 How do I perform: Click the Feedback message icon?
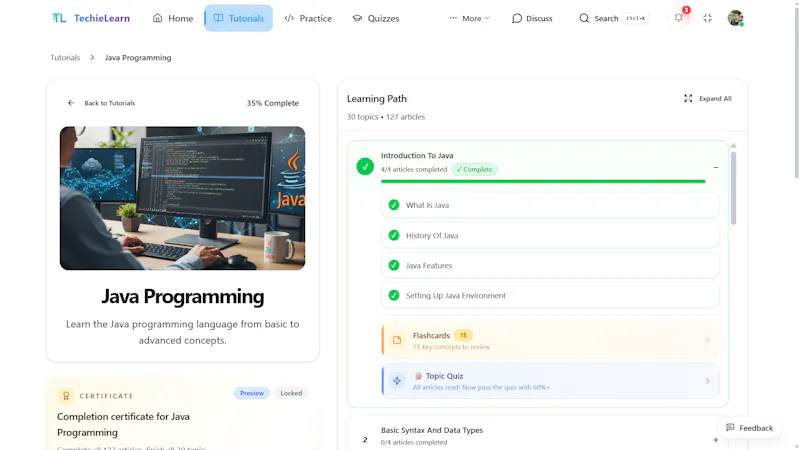pyautogui.click(x=730, y=428)
